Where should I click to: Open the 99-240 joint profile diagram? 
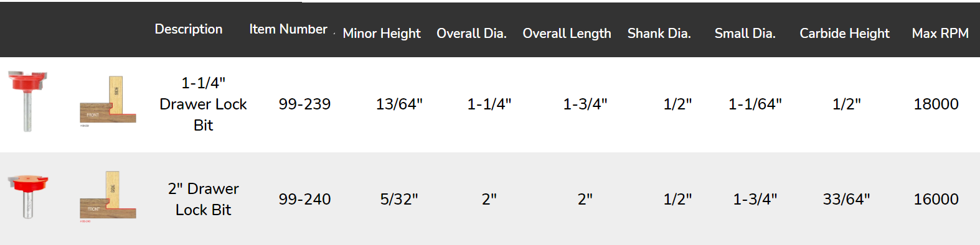[108, 196]
